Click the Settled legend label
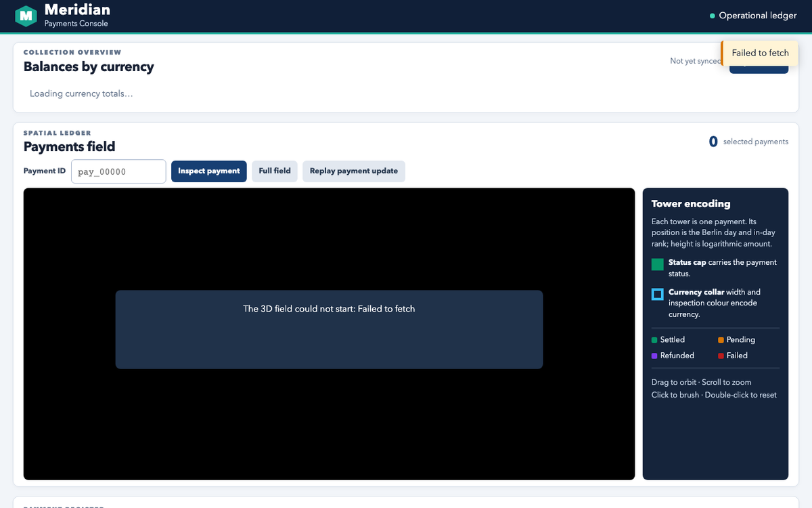Image resolution: width=812 pixels, height=508 pixels. (673, 340)
